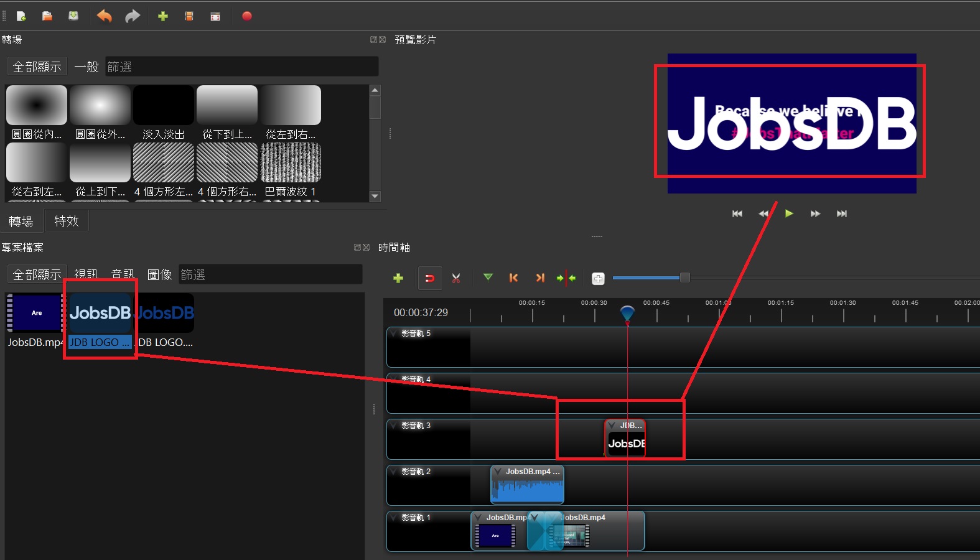Select the 圓圈從內 transition thumbnail
Image resolution: width=980 pixels, height=560 pixels.
pyautogui.click(x=37, y=113)
